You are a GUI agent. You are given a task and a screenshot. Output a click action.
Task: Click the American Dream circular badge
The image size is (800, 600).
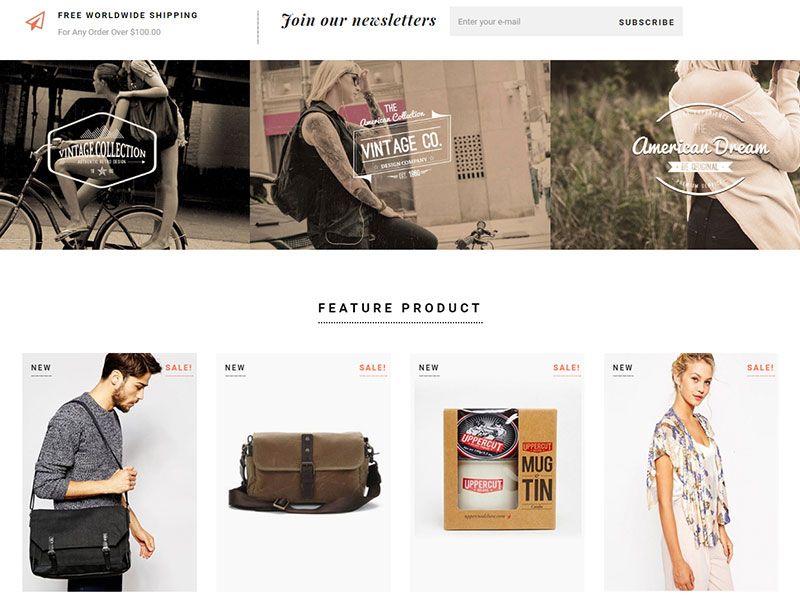700,149
